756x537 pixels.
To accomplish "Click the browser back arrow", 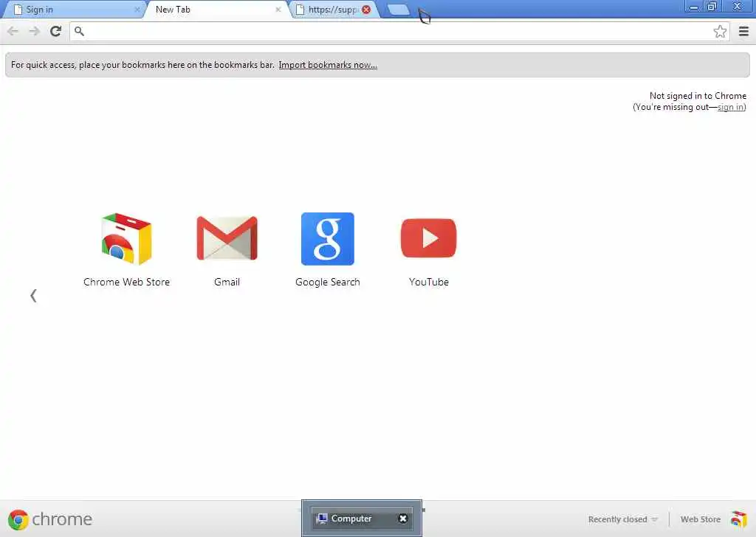I will click(x=13, y=31).
